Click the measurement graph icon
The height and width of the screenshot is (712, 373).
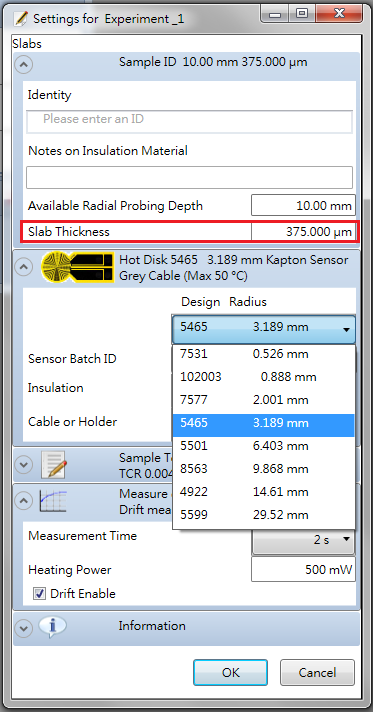[x=53, y=501]
